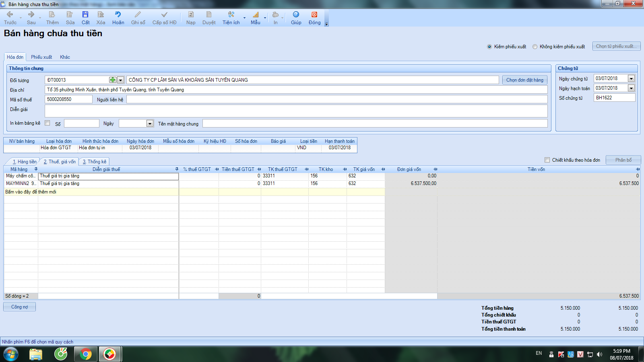
Task: Click Cấp số HĐ toolbar icon
Action: pyautogui.click(x=164, y=18)
